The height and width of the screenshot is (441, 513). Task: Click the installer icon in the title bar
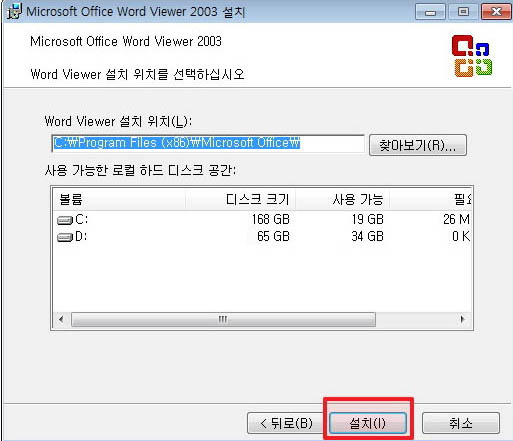(14, 11)
